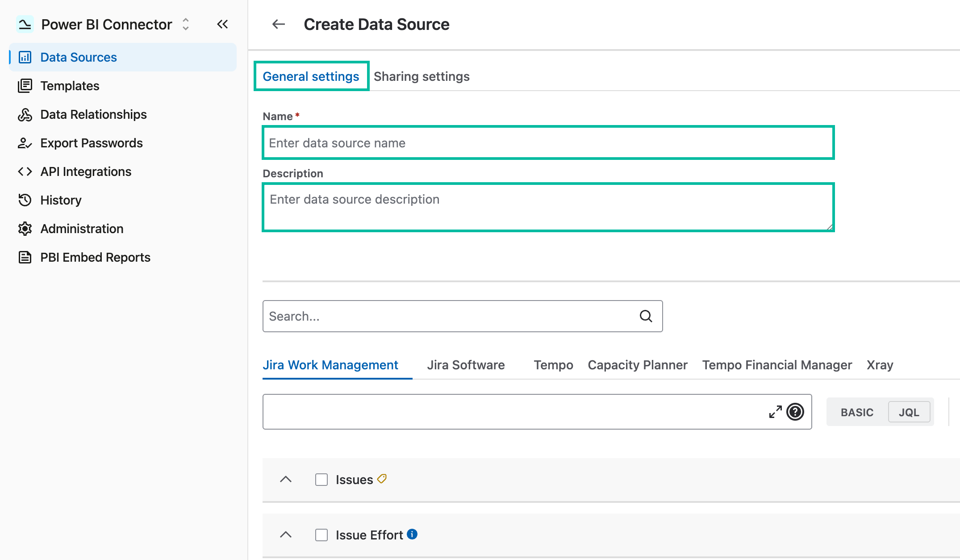
Task: Open JQL help question mark icon
Action: point(795,412)
